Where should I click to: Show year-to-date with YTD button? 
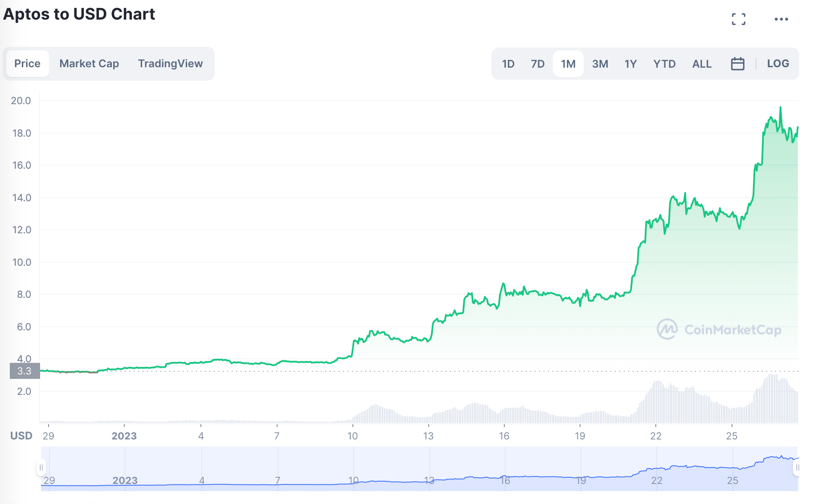664,64
